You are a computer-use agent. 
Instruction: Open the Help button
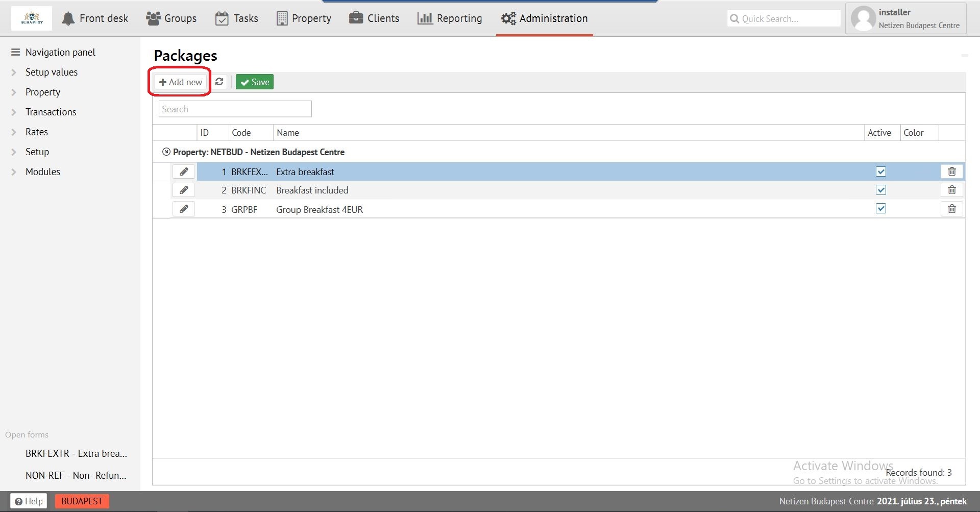(x=29, y=501)
